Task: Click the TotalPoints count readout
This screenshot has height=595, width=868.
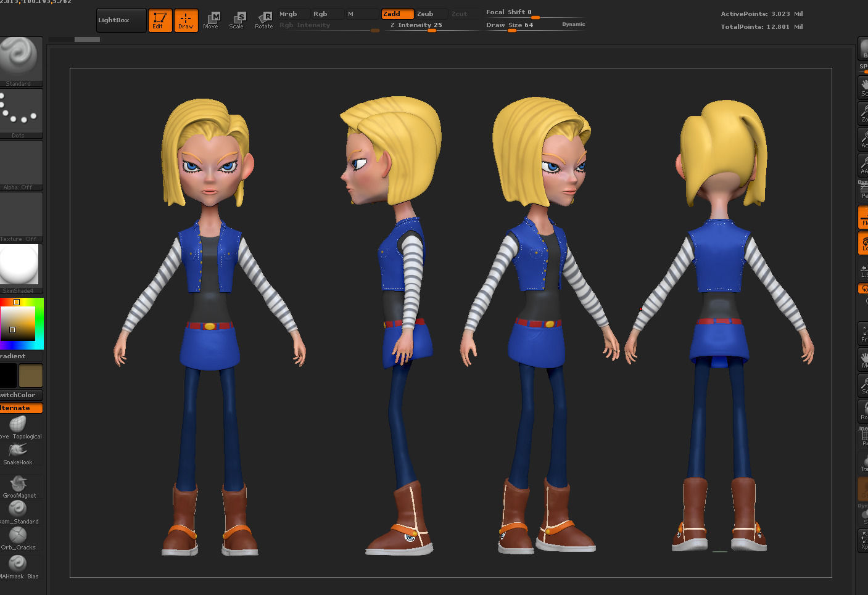Action: 761,27
